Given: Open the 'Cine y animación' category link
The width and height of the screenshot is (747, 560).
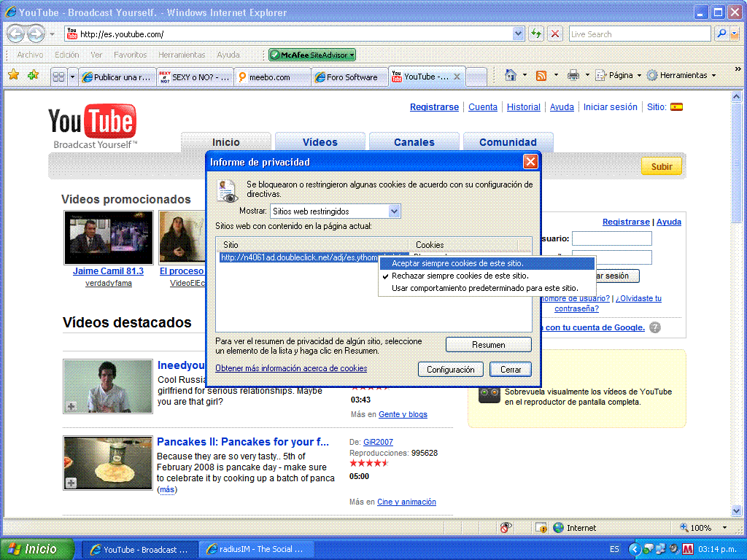Looking at the screenshot, I should (406, 502).
